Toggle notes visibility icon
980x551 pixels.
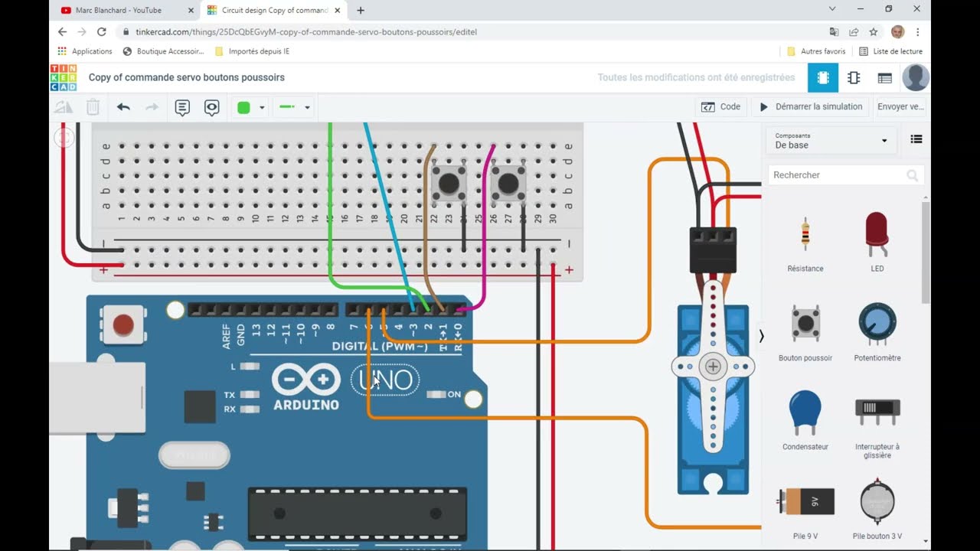tap(212, 108)
